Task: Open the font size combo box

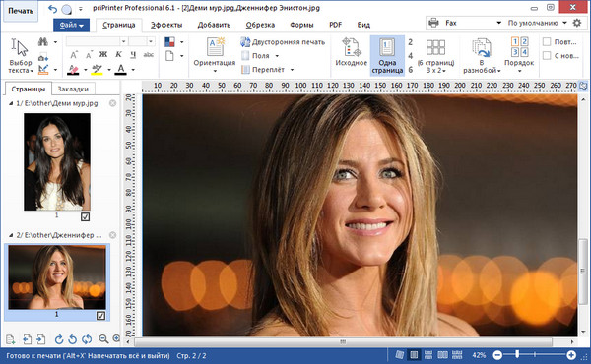Action: click(142, 41)
